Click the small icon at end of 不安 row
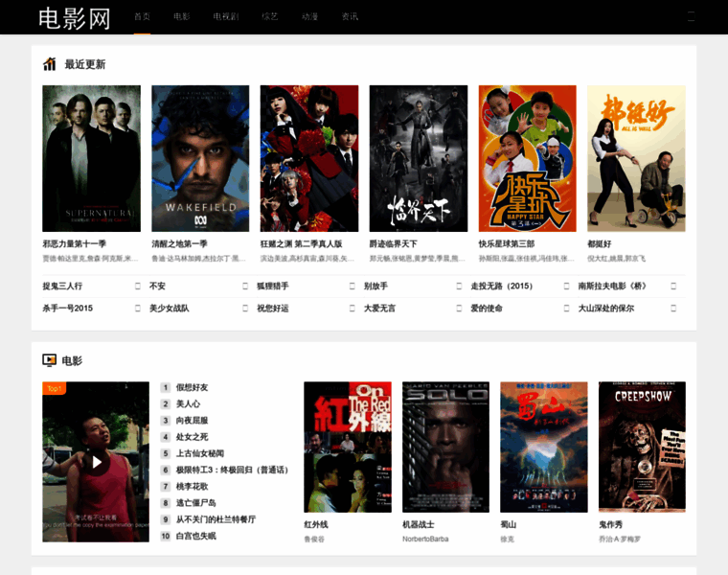 pyautogui.click(x=245, y=287)
